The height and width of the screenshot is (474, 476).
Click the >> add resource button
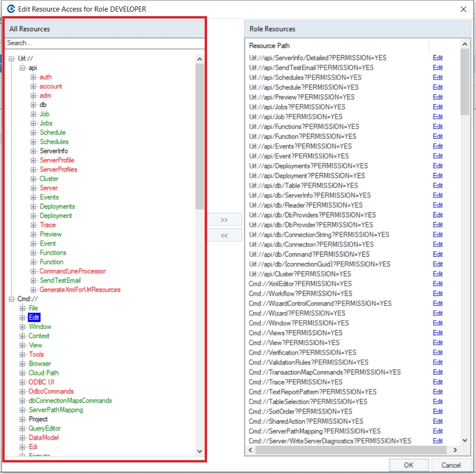click(x=224, y=220)
